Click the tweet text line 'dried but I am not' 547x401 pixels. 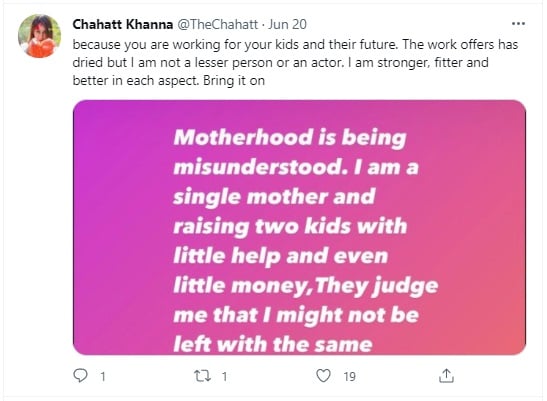point(280,62)
